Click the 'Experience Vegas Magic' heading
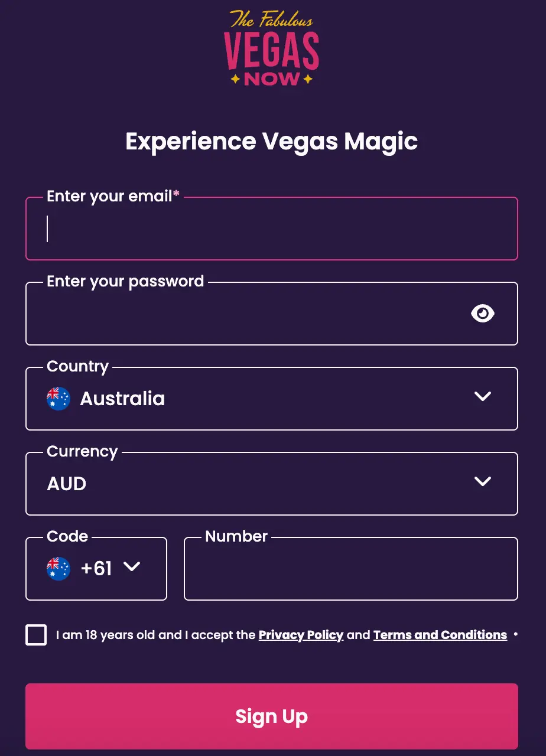Screen dimensions: 546x756 click(272, 142)
